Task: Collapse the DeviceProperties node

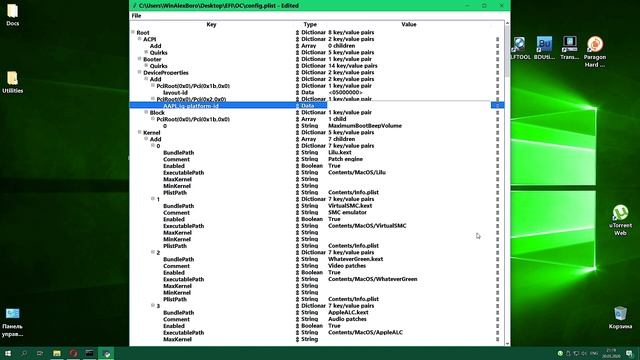Action: point(140,72)
